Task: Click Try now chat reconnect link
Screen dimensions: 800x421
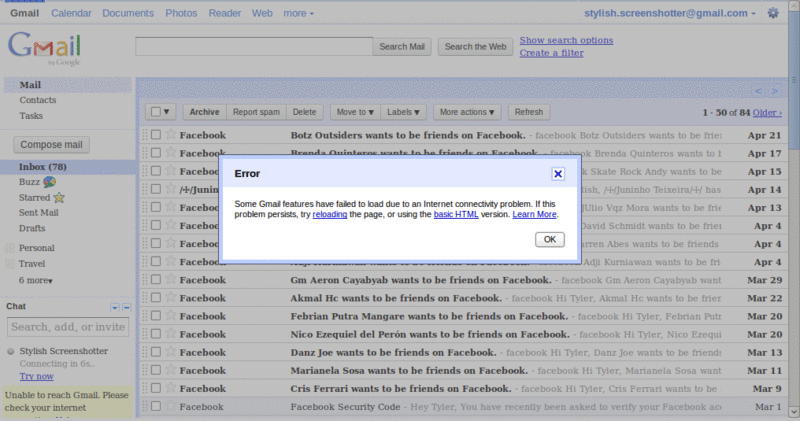Action: coord(36,376)
